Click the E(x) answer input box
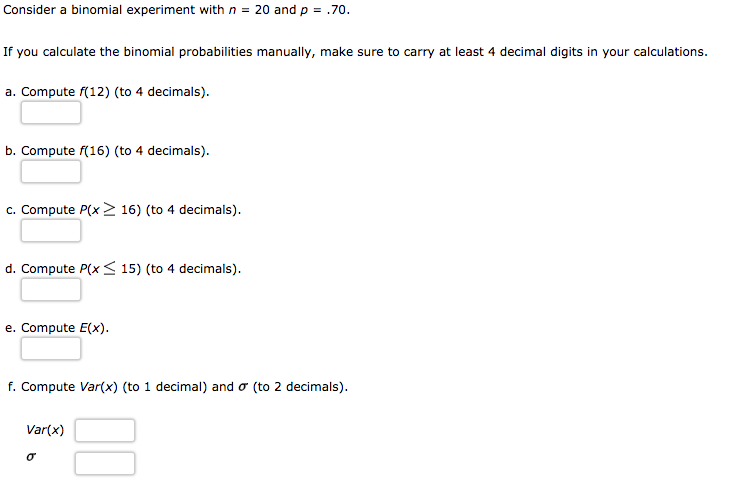The height and width of the screenshot is (488, 734). [51, 348]
